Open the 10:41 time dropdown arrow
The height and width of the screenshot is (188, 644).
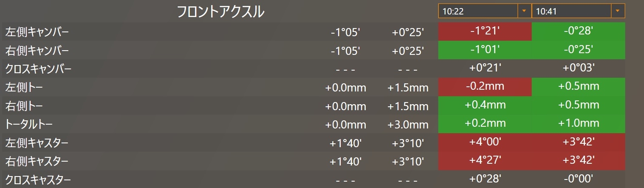coord(618,11)
